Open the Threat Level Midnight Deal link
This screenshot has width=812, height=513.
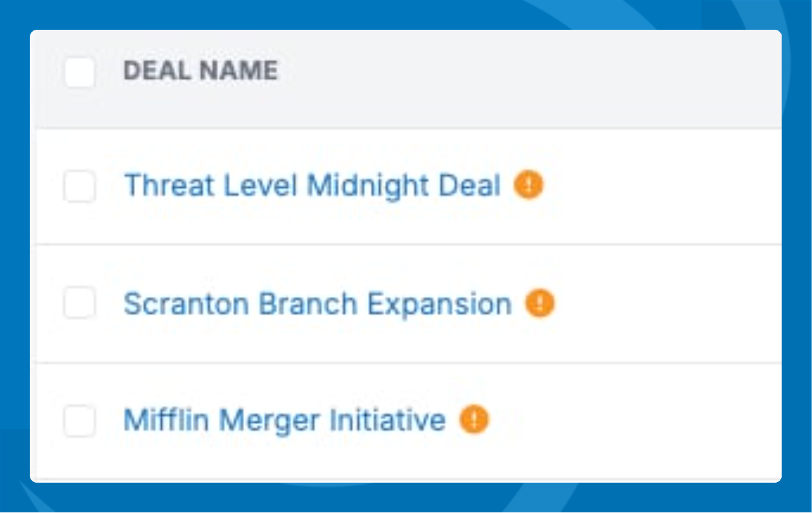tap(312, 186)
